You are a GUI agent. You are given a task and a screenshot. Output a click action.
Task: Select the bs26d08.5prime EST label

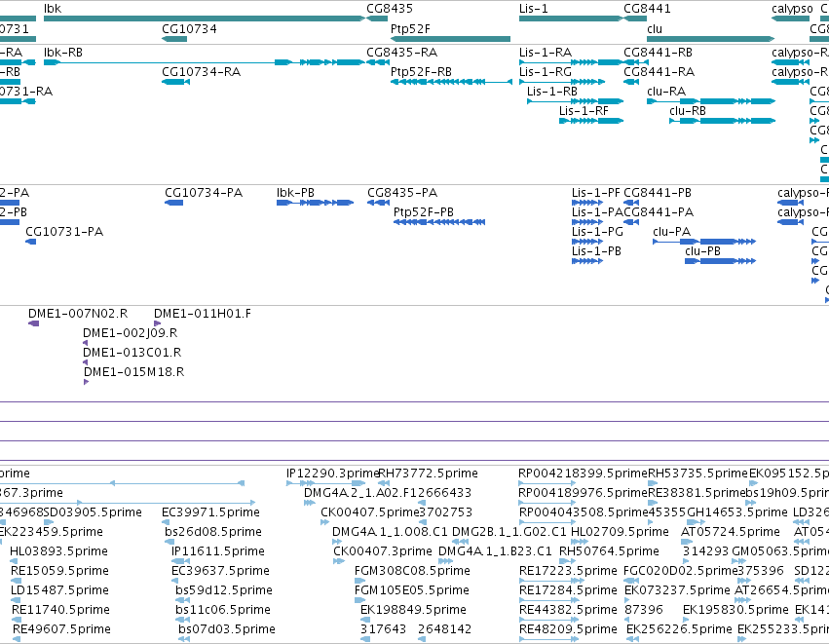click(213, 532)
